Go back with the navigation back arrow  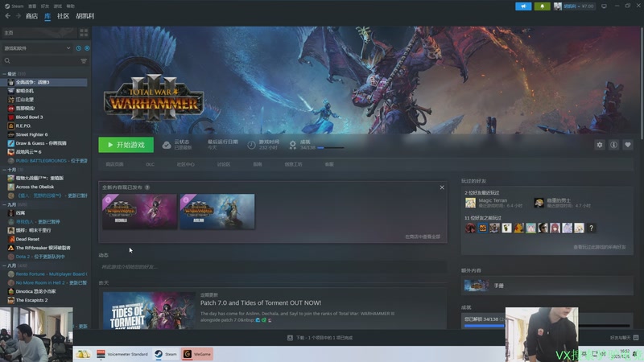[x=8, y=15]
